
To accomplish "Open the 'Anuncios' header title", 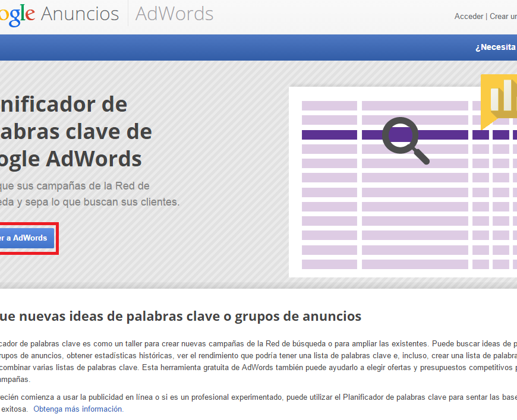I will click(80, 14).
